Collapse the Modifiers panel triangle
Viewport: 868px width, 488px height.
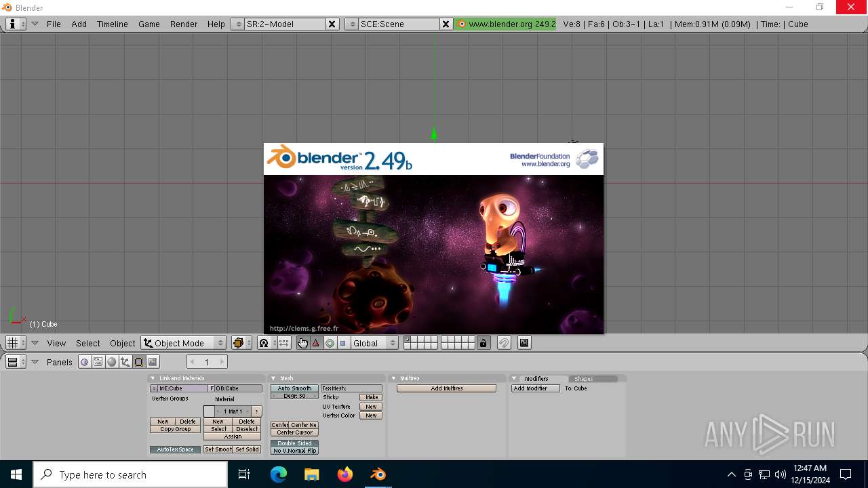click(514, 378)
